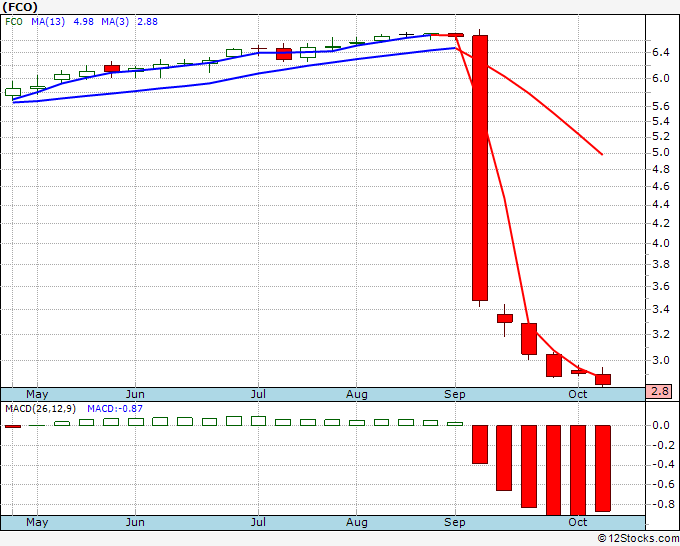
Task: Click the last red MACD histogram bar
Action: [603, 468]
